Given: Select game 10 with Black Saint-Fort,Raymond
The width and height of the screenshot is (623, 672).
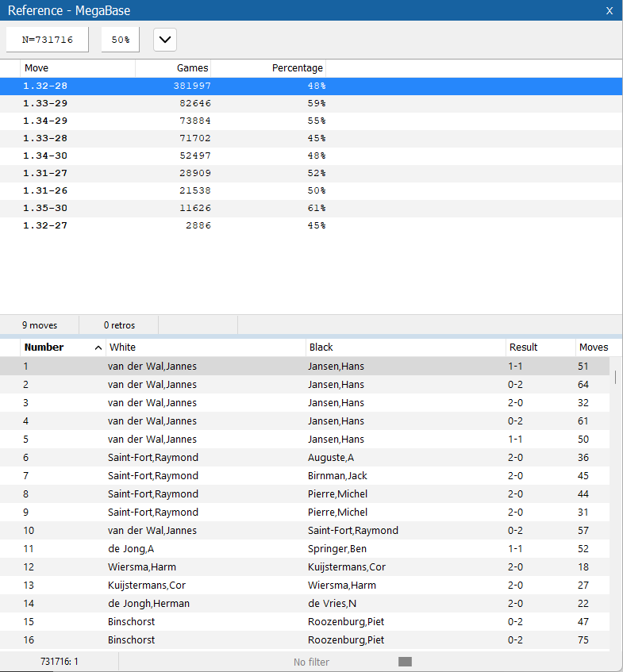Looking at the screenshot, I should (x=305, y=531).
